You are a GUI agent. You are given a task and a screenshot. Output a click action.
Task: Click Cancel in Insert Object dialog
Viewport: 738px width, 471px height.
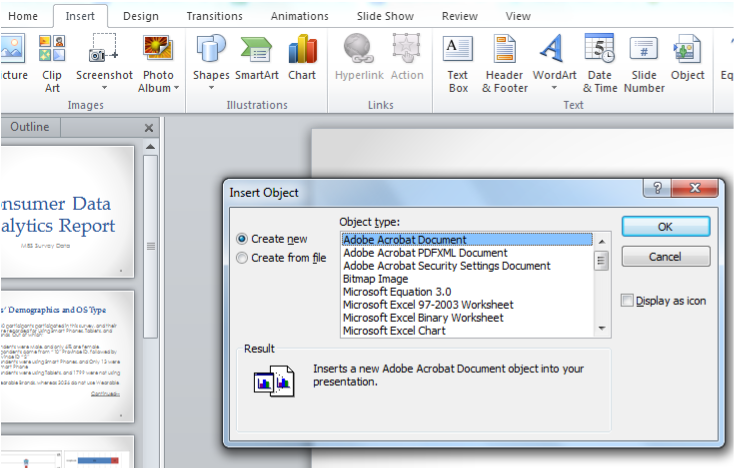point(666,257)
